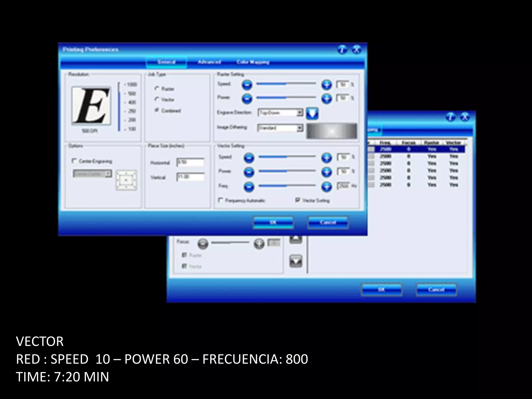The height and width of the screenshot is (399, 532).
Task: Open help in Printing Preferences title bar
Action: click(342, 49)
